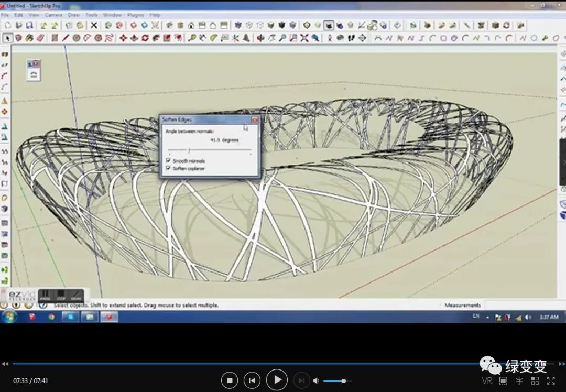566x392 pixels.
Task: Select the arrow Select tool in toolbar
Action: click(x=8, y=38)
